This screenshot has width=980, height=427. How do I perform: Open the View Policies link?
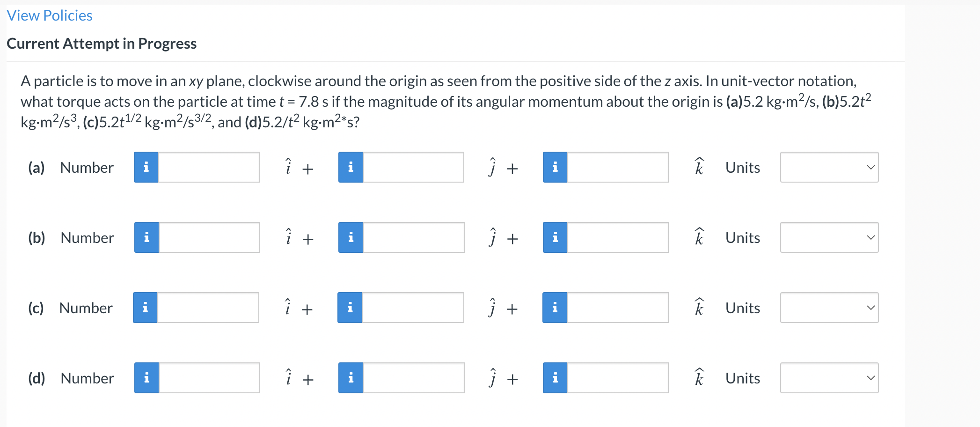point(50,15)
